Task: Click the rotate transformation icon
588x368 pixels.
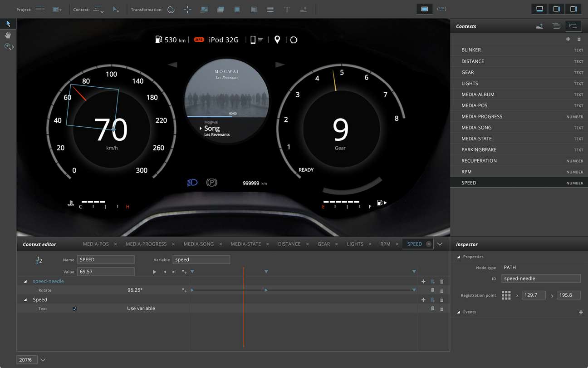Action: (x=171, y=10)
